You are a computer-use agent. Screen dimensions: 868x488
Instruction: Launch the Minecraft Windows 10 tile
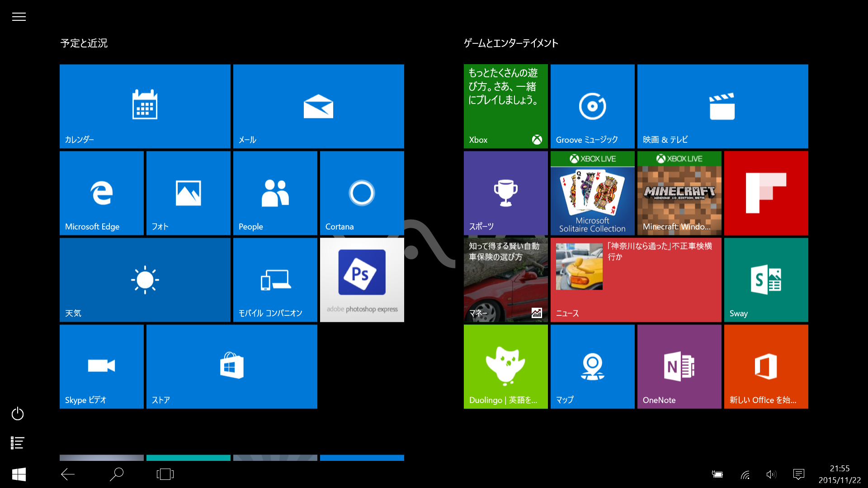click(x=679, y=193)
